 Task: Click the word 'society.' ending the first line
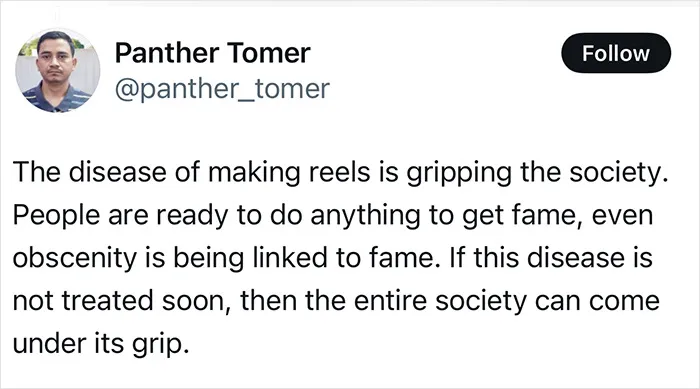(619, 173)
